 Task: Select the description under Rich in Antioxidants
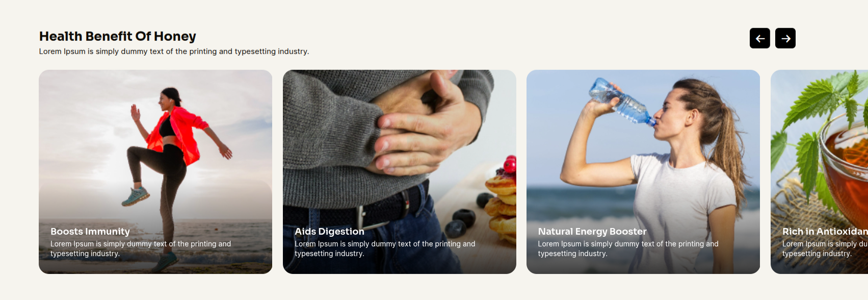[x=825, y=248]
